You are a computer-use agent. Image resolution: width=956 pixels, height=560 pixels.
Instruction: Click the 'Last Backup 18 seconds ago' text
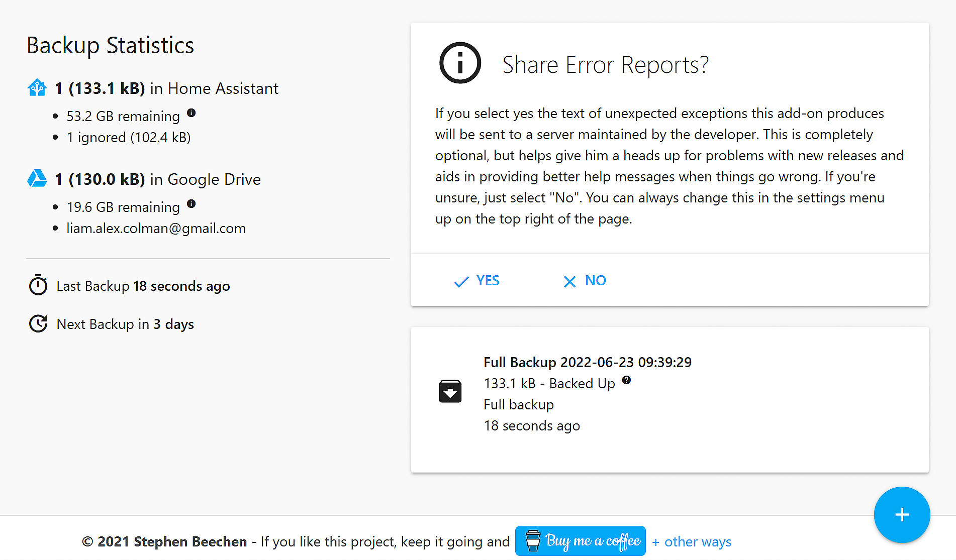pos(143,286)
